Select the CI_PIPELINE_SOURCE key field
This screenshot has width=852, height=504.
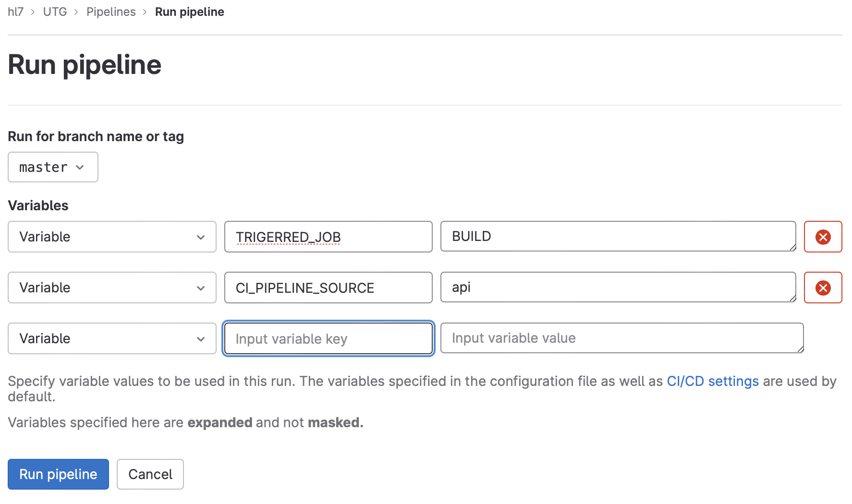pos(328,288)
